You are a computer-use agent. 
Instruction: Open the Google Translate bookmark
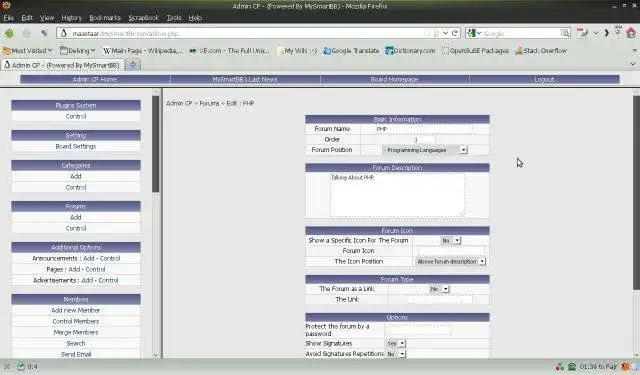(x=351, y=51)
